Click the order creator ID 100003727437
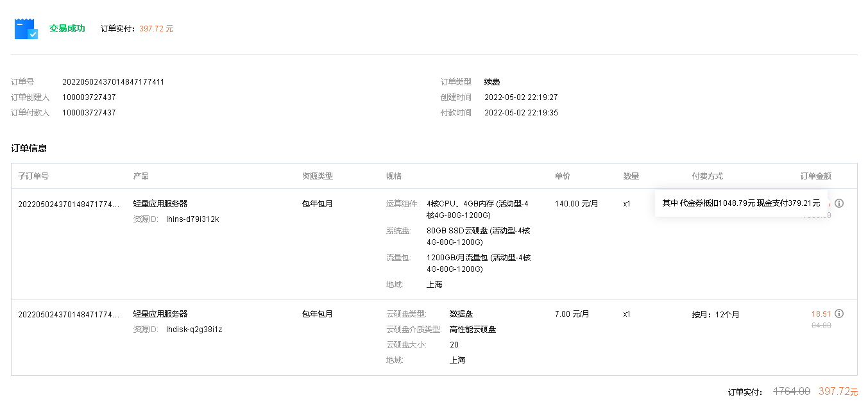This screenshot has height=418, width=868. pos(89,97)
